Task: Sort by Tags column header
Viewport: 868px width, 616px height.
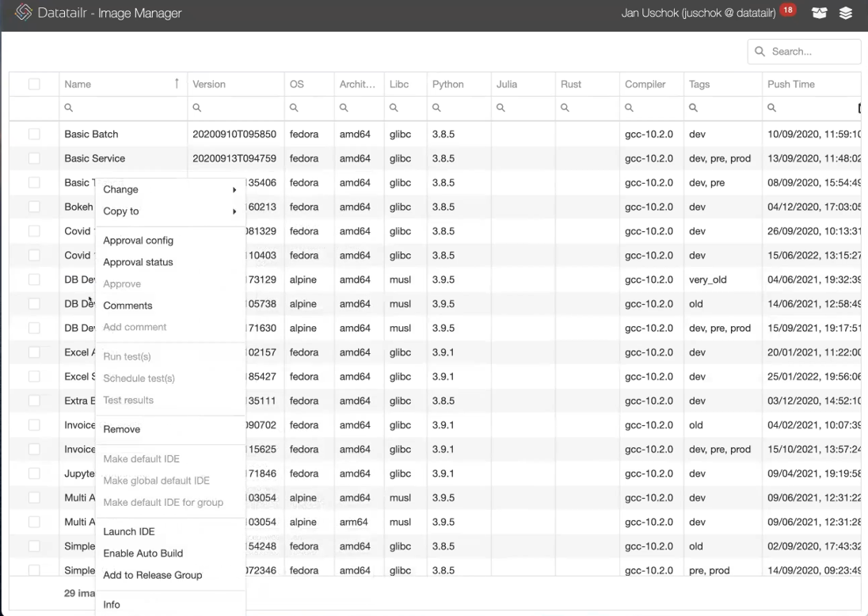Action: point(723,84)
